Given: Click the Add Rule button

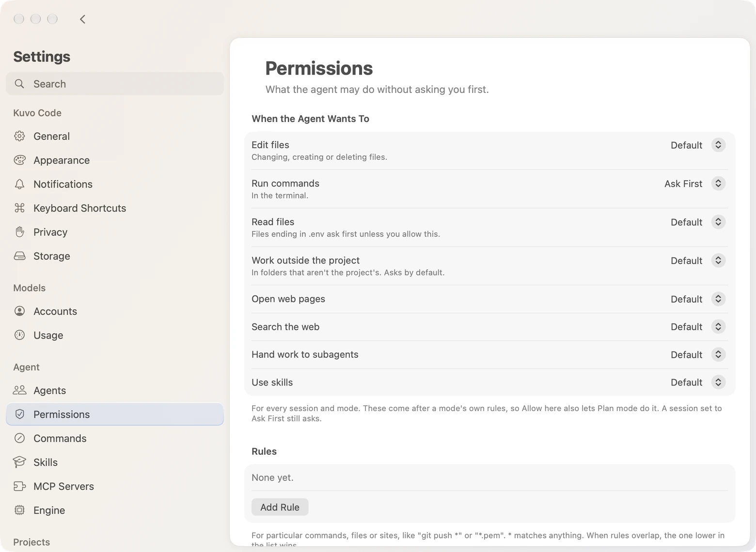Looking at the screenshot, I should pyautogui.click(x=280, y=507).
